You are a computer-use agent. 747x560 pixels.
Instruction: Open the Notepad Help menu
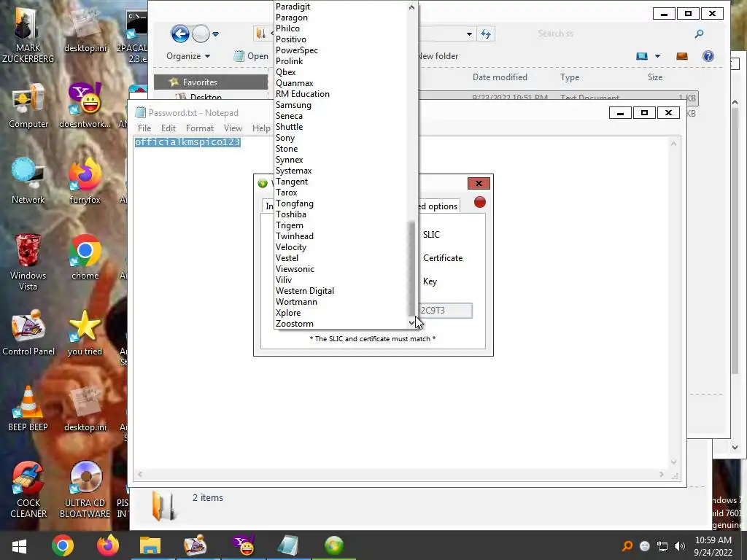[x=261, y=128]
